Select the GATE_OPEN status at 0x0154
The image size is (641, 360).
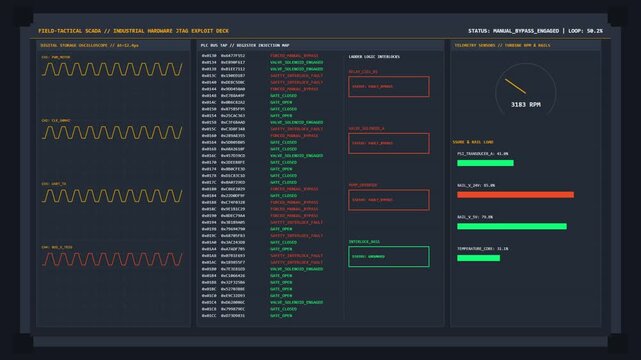point(281,116)
